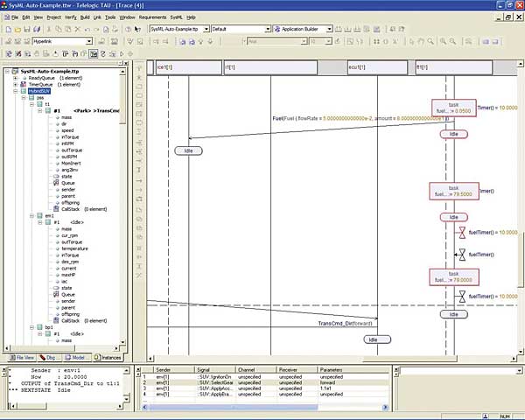This screenshot has width=525, height=420.
Task: Click the fuelTimer() timeout symbol with arrow
Action: (461, 255)
